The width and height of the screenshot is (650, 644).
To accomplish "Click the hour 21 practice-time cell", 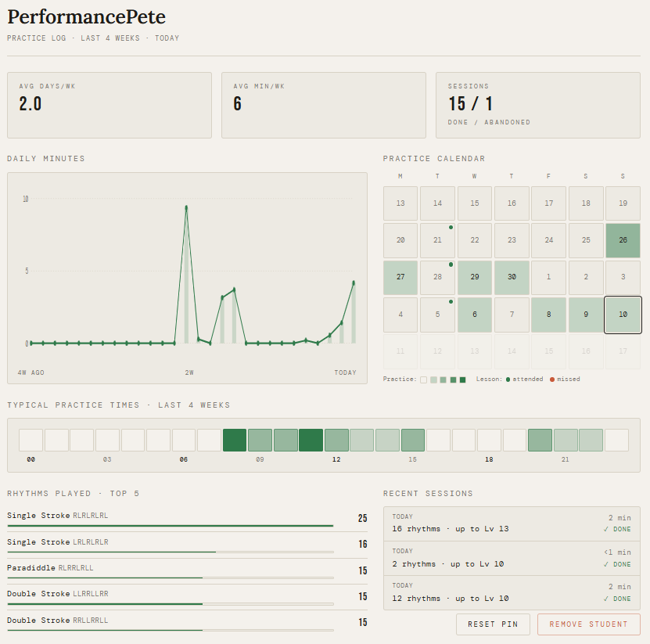I will click(x=566, y=440).
